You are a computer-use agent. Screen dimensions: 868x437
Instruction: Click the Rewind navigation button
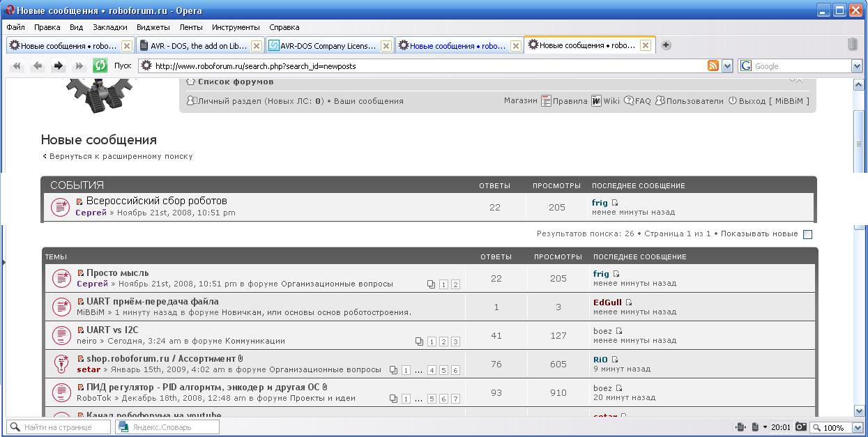(17, 66)
